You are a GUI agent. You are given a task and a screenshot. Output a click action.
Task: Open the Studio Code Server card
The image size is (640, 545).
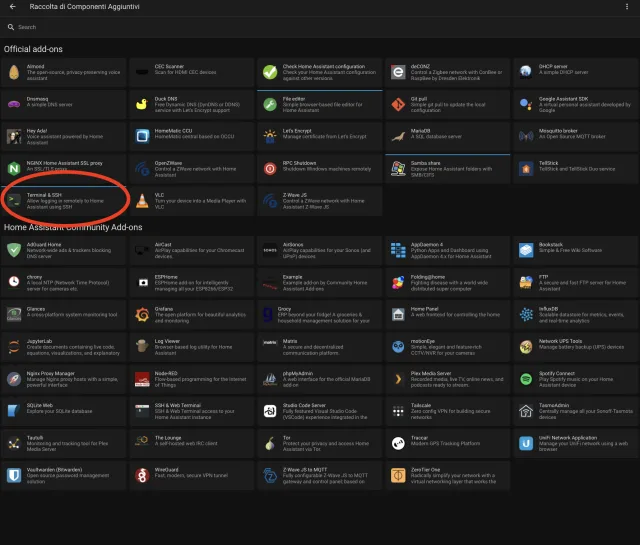tap(318, 410)
